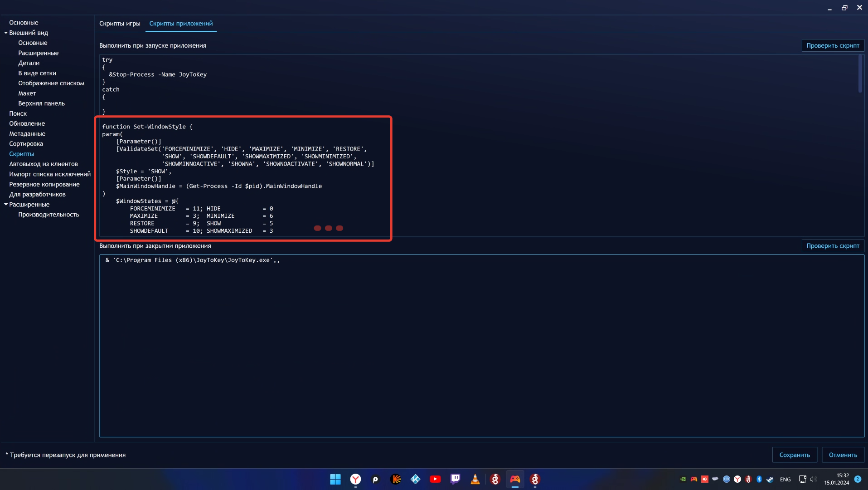
Task: Open Обновление settings page
Action: coord(27,124)
